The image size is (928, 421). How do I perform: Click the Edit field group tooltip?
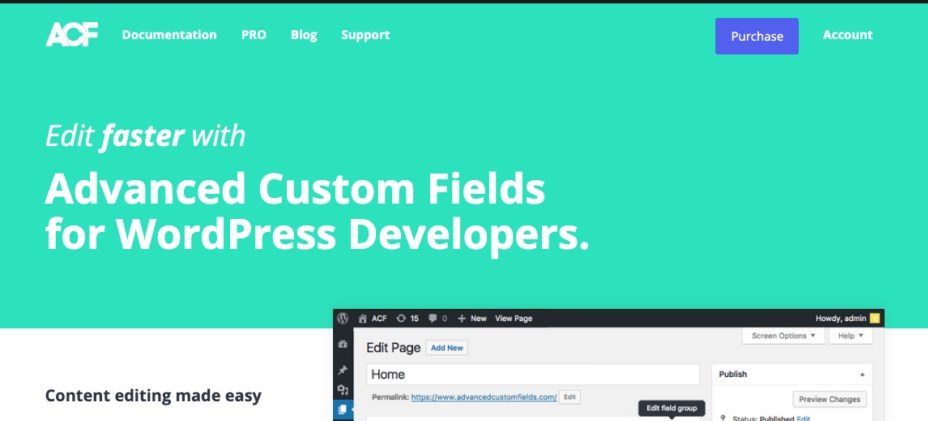[672, 408]
